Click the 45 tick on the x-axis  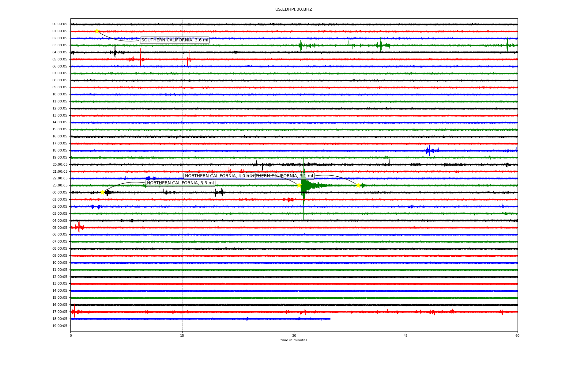coord(406,335)
